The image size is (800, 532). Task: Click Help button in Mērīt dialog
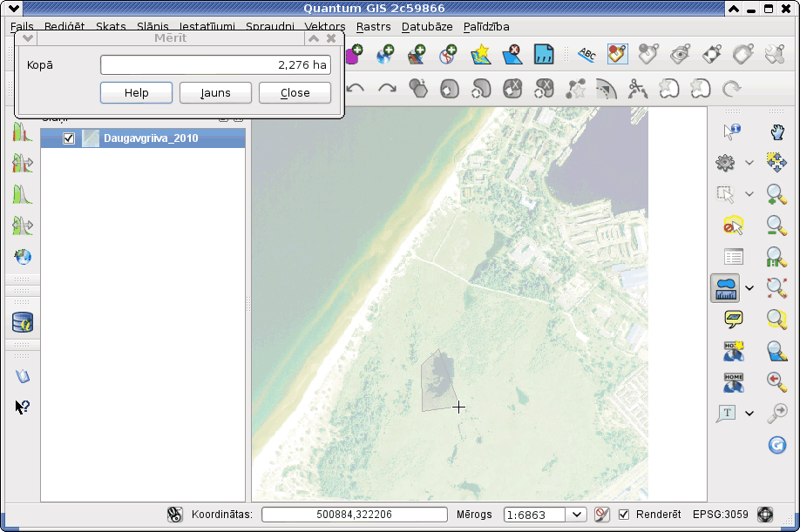136,93
